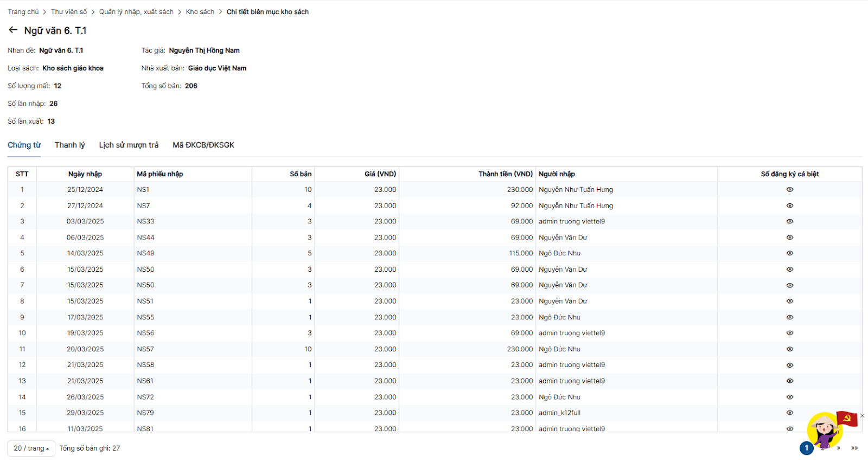This screenshot has height=462, width=868.
Task: Switch to the Thanh lý tab
Action: [x=69, y=145]
